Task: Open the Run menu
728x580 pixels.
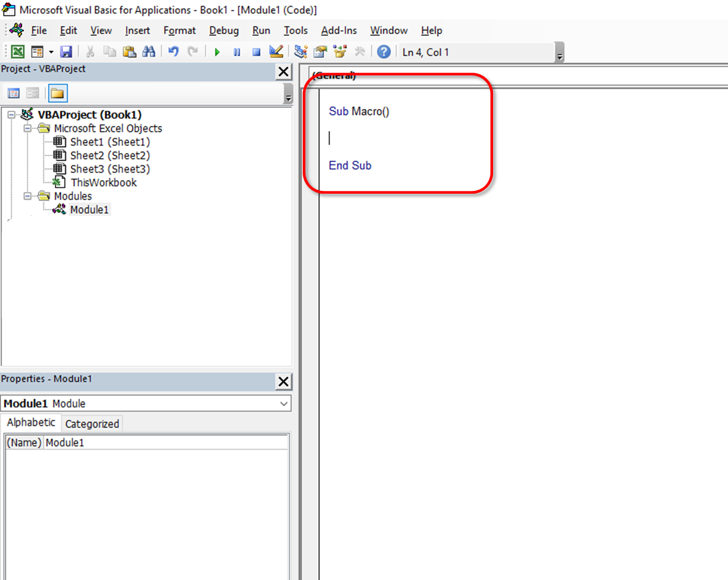Action: pos(261,31)
